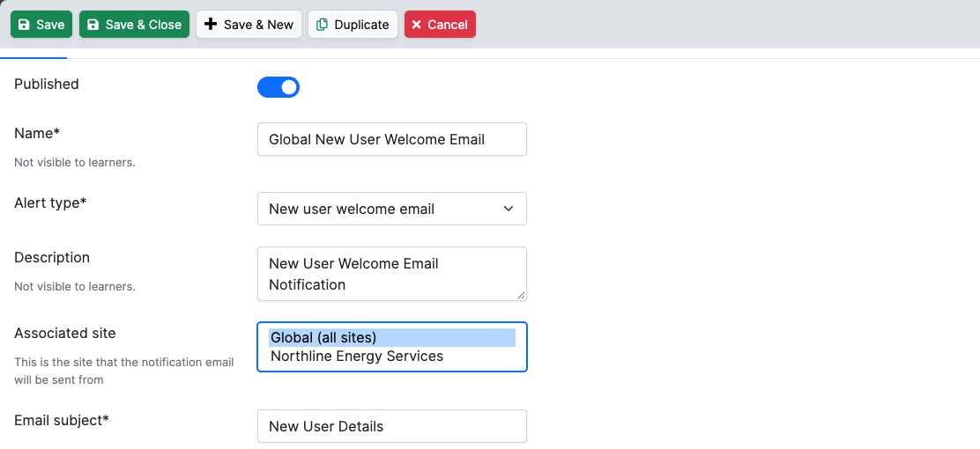Click the Save & New button
Image resolution: width=980 pixels, height=449 pixels.
(x=249, y=25)
